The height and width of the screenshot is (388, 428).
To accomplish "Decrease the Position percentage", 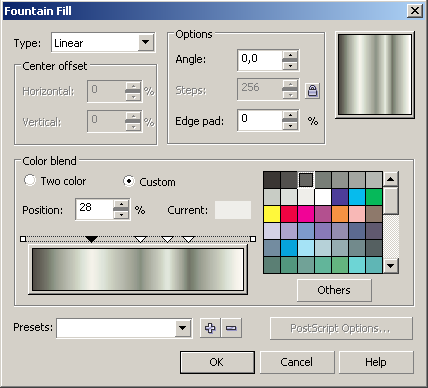I will point(121,214).
